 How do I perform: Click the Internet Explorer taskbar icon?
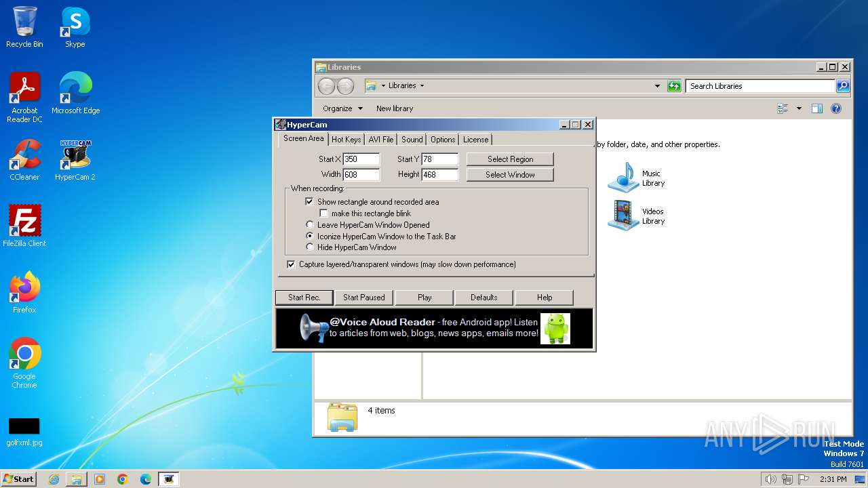(54, 479)
